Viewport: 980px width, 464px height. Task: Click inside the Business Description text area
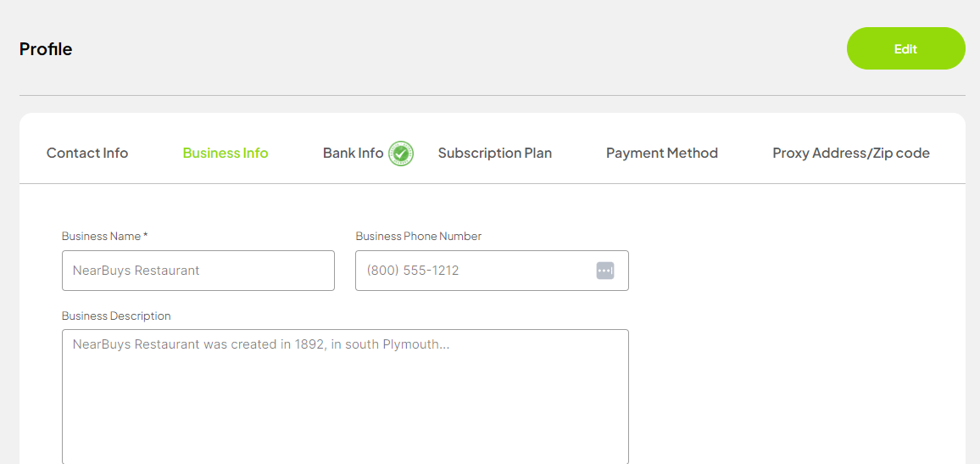[x=345, y=396]
